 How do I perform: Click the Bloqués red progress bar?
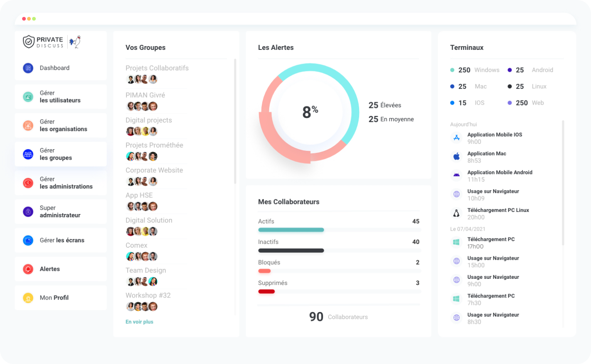(264, 271)
